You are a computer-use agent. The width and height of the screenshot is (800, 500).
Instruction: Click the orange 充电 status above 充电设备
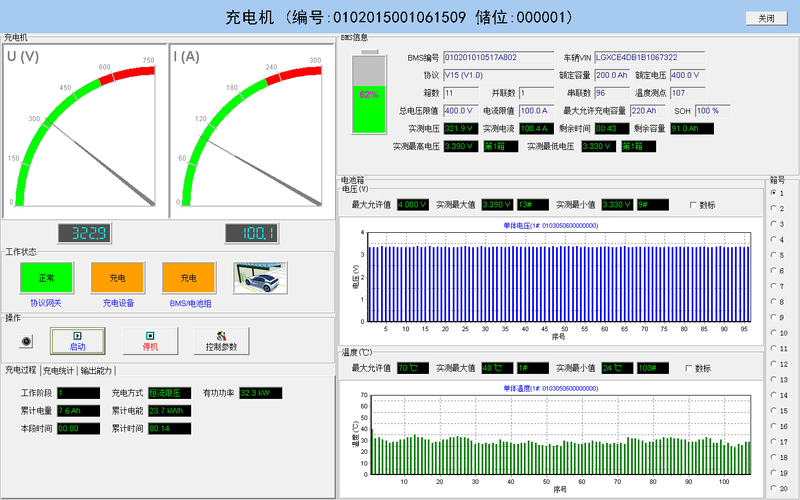click(x=117, y=278)
